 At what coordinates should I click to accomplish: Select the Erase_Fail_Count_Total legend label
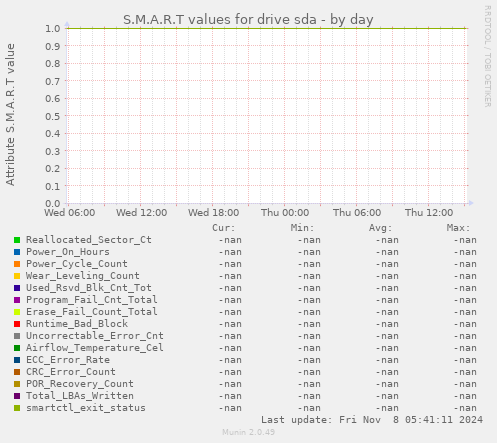[92, 312]
